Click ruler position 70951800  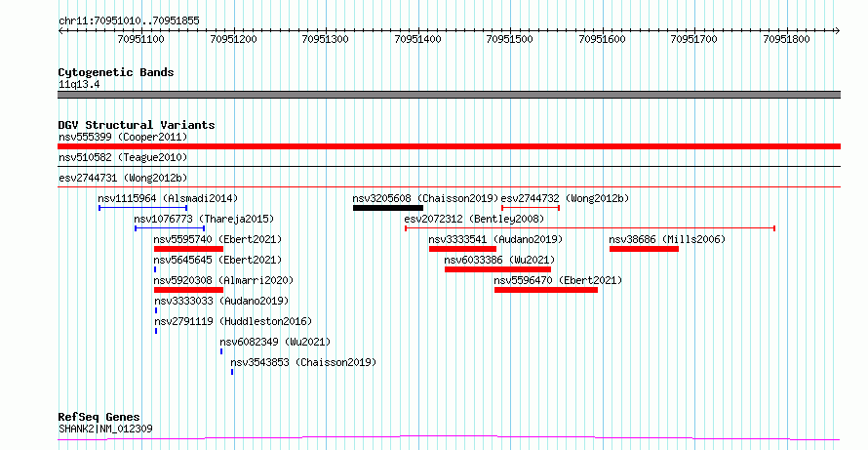(x=787, y=39)
